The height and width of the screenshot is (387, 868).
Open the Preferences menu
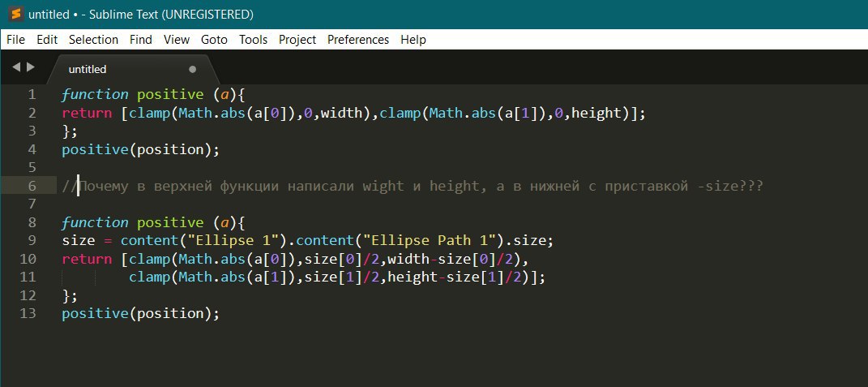click(358, 40)
